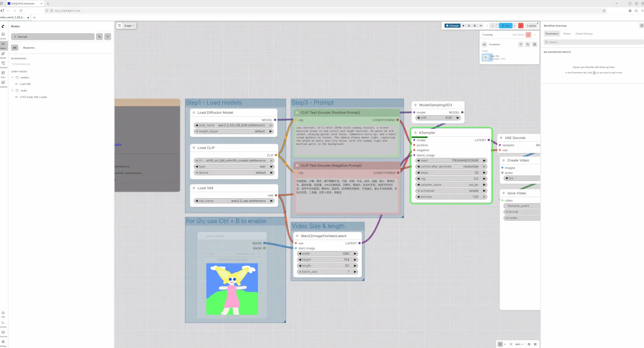
Task: Switch to the Blueprints tab
Action: point(29,48)
